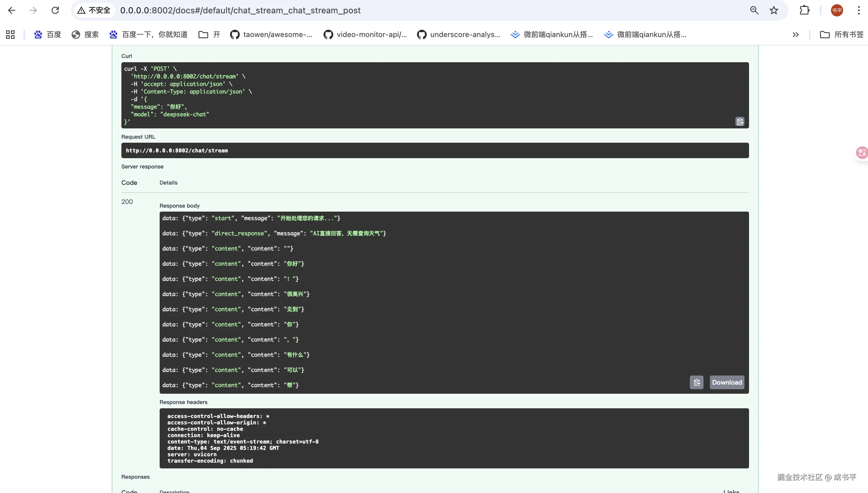Open the Extensions puzzle icon
Image resolution: width=868 pixels, height=493 pixels.
click(804, 11)
